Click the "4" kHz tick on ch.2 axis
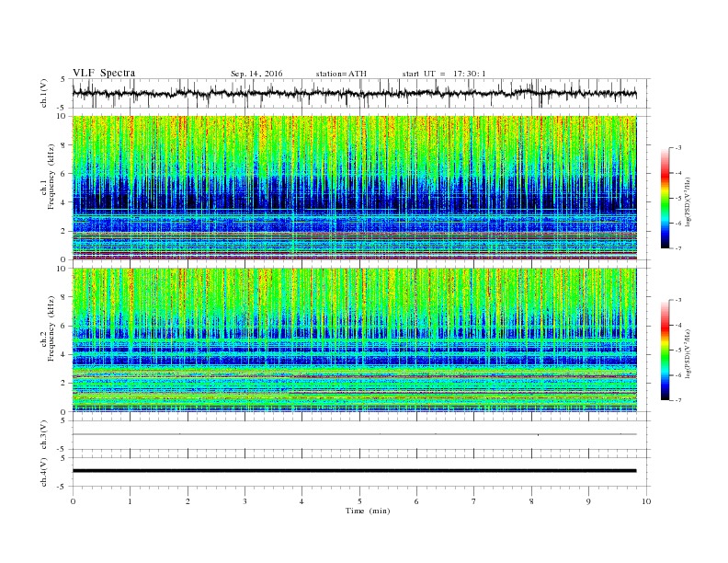Screen dimensions: 728x563 [x=64, y=354]
